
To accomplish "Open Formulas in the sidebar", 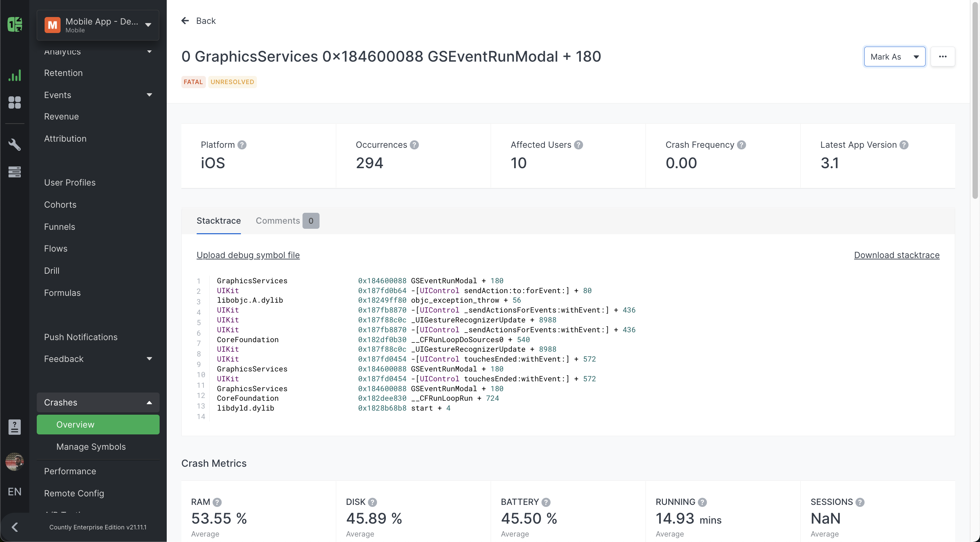I will pos(62,293).
